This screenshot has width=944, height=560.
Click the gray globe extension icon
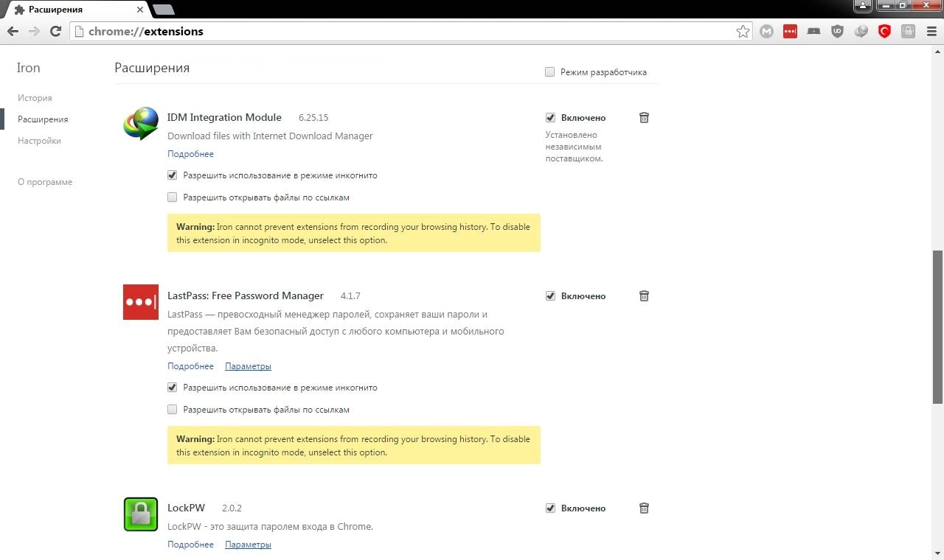tap(861, 31)
